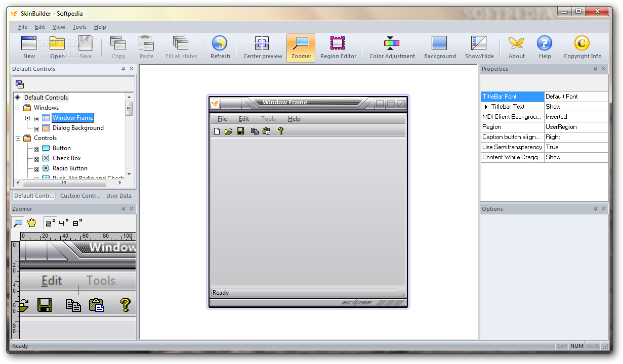Open the Tools menu
The image size is (623, 364).
click(79, 27)
